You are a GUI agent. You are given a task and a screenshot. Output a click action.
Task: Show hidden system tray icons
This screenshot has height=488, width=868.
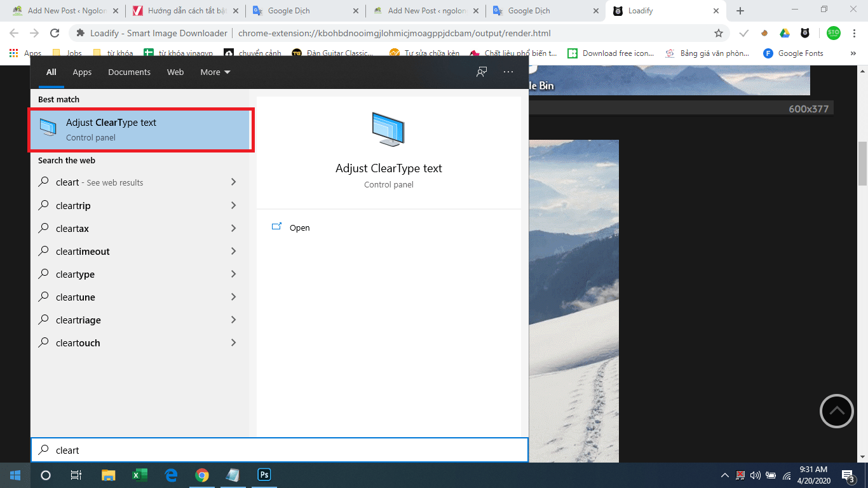[x=724, y=475]
